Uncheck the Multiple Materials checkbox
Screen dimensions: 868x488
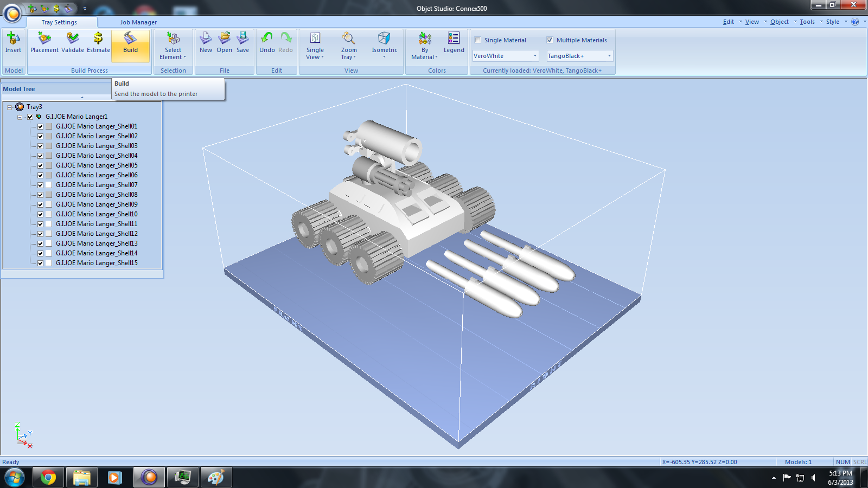point(550,40)
